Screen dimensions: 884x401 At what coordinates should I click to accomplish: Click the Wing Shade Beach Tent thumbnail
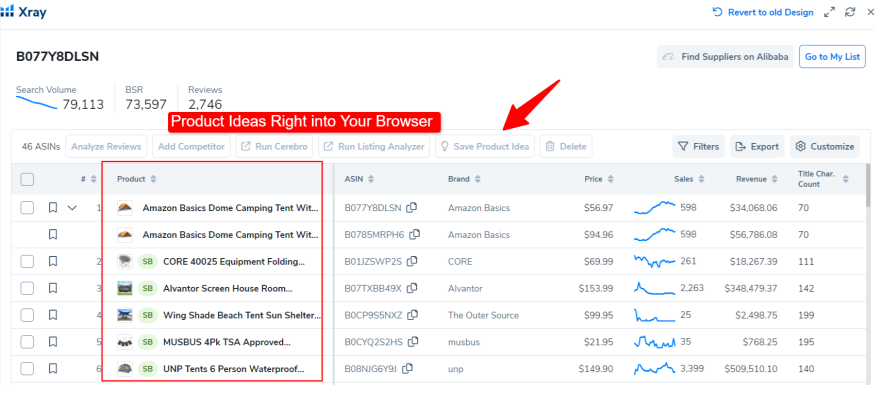pyautogui.click(x=125, y=315)
